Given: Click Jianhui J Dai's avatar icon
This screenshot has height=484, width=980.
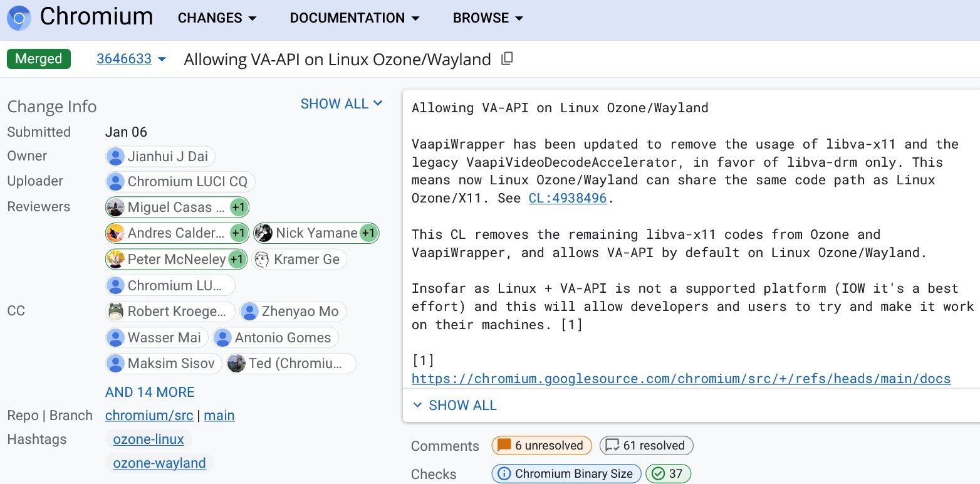Looking at the screenshot, I should (115, 157).
